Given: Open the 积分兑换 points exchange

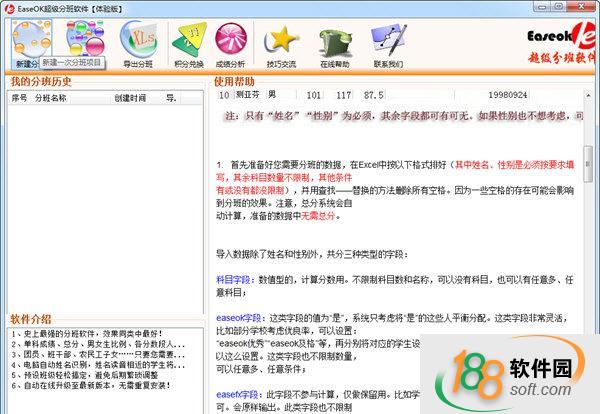Looking at the screenshot, I should pos(188,42).
